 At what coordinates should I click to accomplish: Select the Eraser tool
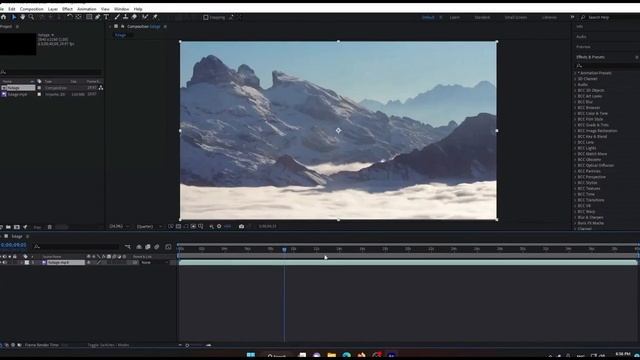pos(134,17)
